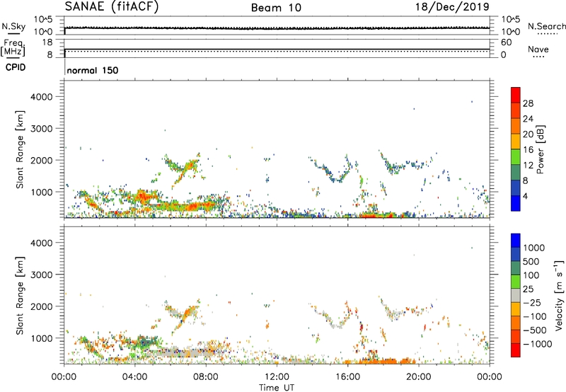The image size is (566, 392).
Task: Click the "04:00" time tick label
Action: point(134,377)
